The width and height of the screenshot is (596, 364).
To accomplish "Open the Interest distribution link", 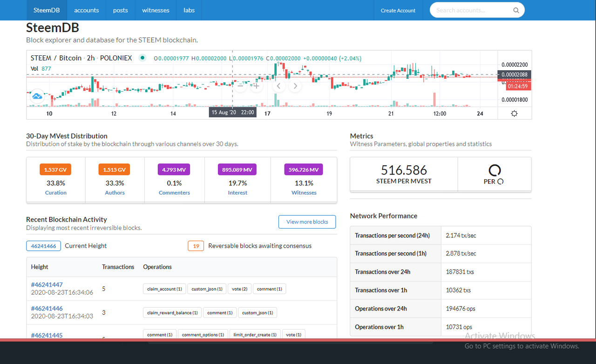I will point(237,193).
